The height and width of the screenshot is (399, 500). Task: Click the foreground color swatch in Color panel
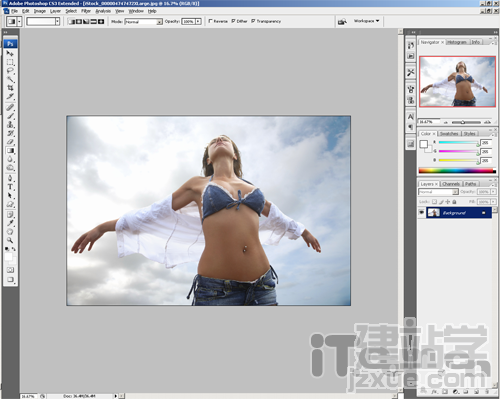423,144
